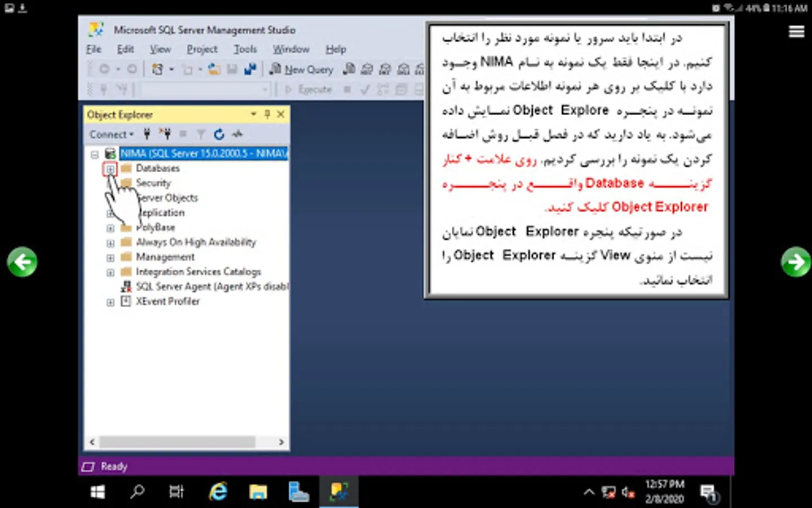Select the Server Objects tree item
The width and height of the screenshot is (812, 508).
[x=167, y=198]
